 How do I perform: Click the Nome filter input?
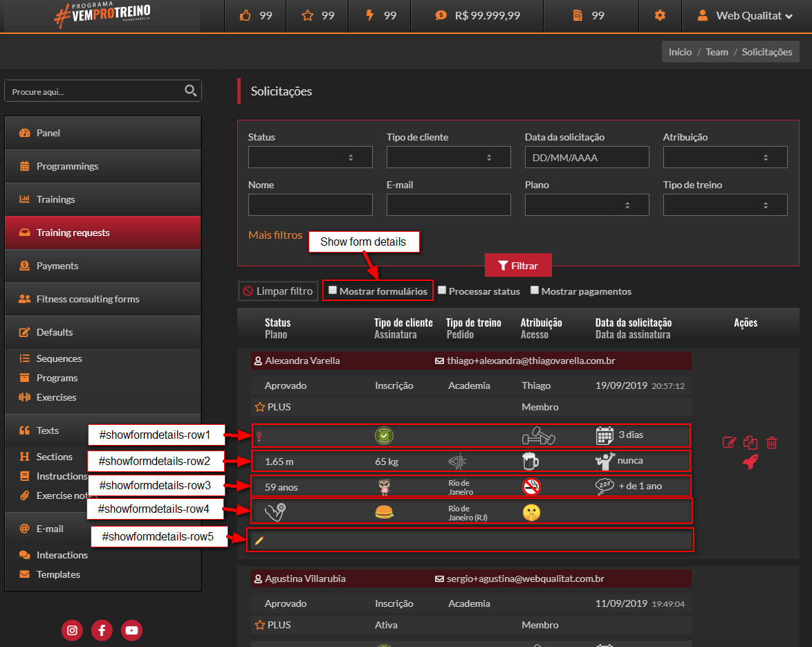(x=310, y=205)
